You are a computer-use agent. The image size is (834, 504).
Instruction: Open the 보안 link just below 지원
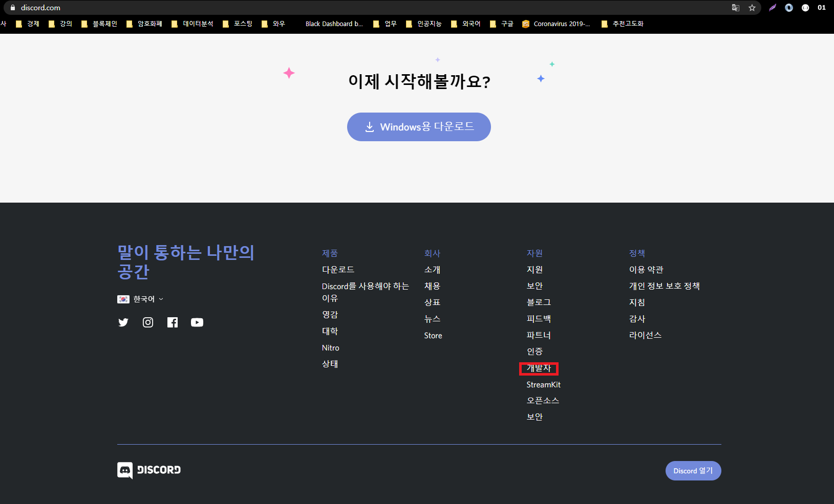click(535, 286)
